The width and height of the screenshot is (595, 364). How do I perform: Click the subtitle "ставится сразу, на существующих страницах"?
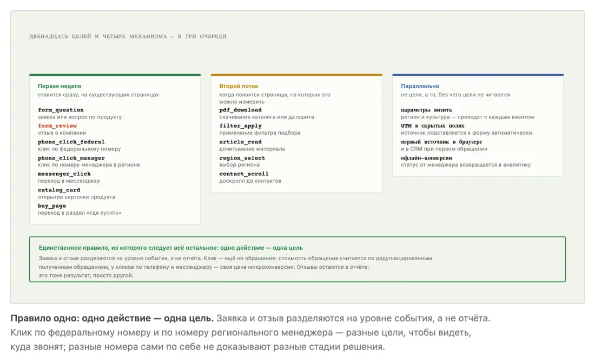(x=98, y=95)
